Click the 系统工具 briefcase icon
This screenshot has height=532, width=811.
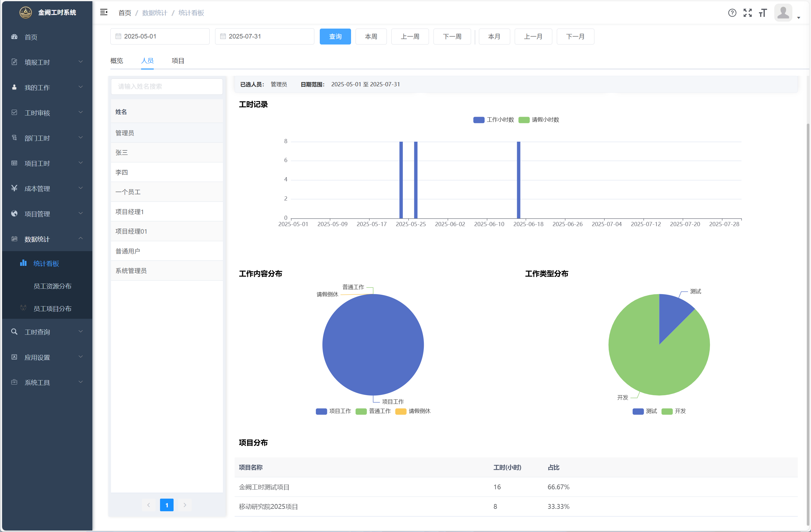tap(14, 382)
